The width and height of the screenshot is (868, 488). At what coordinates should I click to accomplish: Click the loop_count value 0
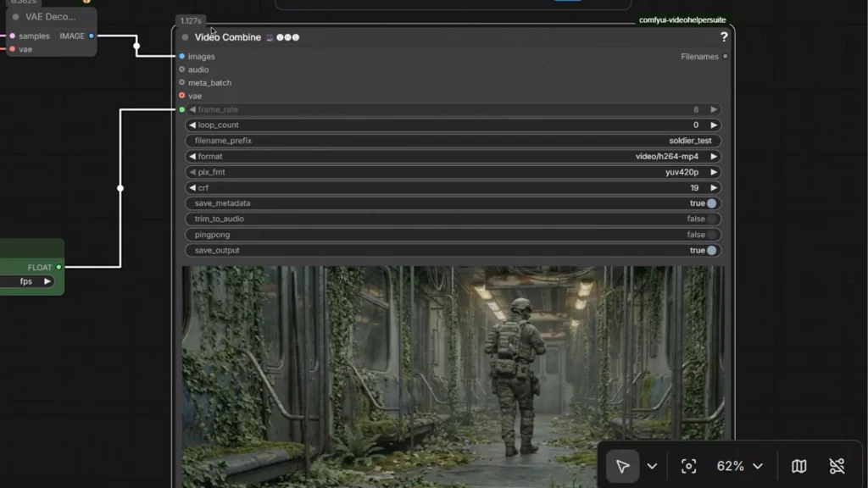pyautogui.click(x=696, y=125)
